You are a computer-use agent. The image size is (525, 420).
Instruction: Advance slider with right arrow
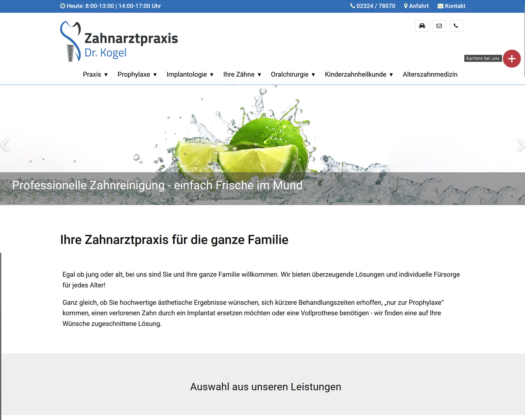tap(520, 145)
